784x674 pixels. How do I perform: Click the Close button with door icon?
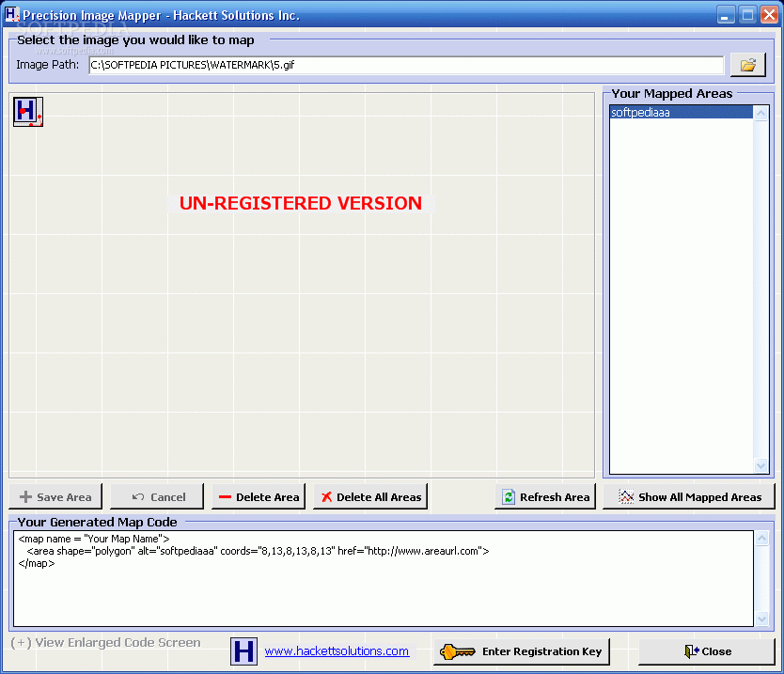(x=707, y=651)
